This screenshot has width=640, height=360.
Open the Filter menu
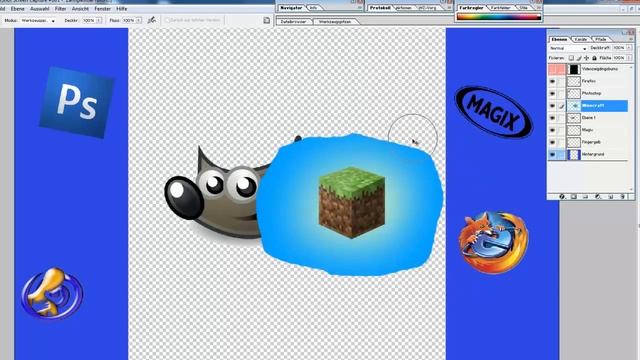60,9
